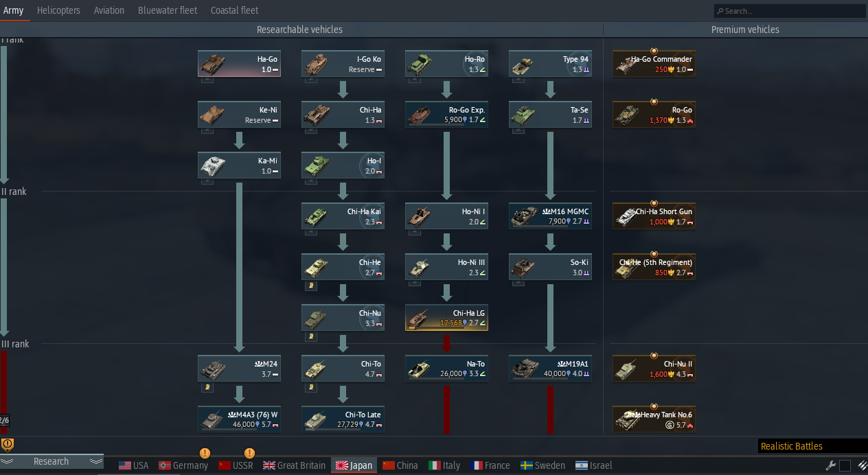Select the M4A3 (76) W tank
868x475 pixels.
(x=239, y=419)
